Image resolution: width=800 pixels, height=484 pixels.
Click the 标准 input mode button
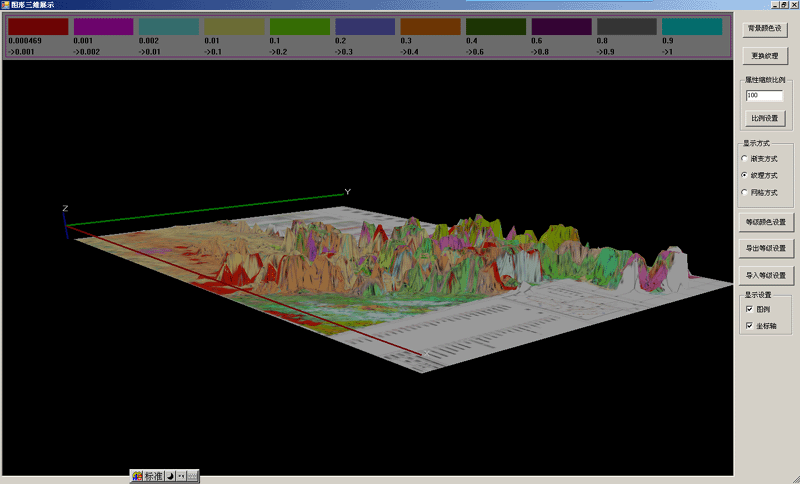click(153, 476)
